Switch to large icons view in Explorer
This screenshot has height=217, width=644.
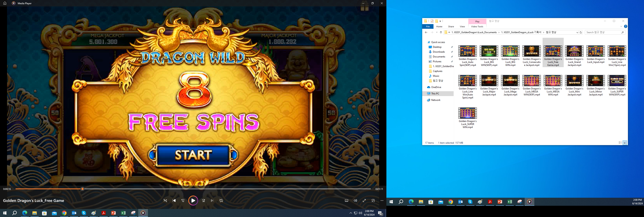(625, 143)
